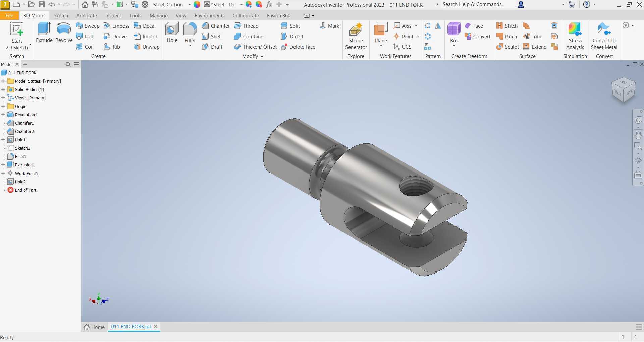Run Stress Analysis

[575, 36]
